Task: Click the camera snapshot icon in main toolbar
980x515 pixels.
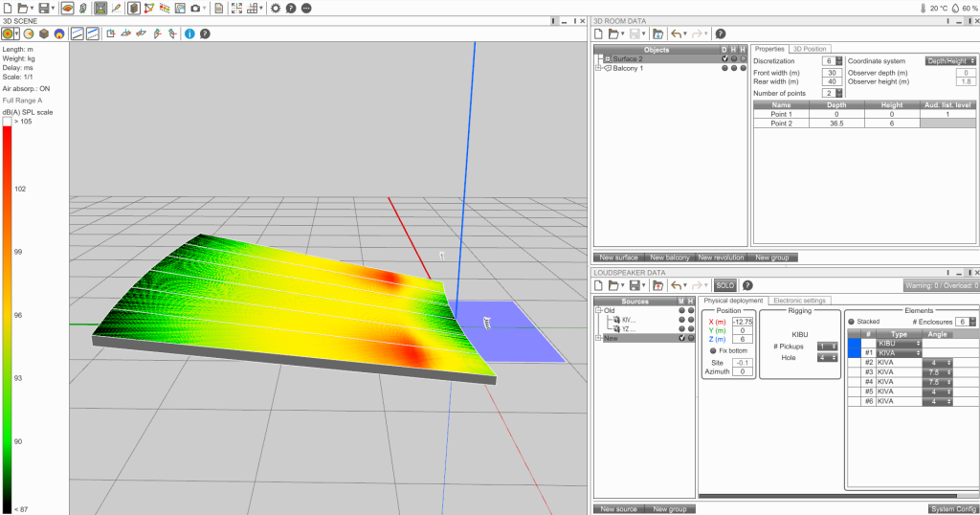Action: coord(195,8)
